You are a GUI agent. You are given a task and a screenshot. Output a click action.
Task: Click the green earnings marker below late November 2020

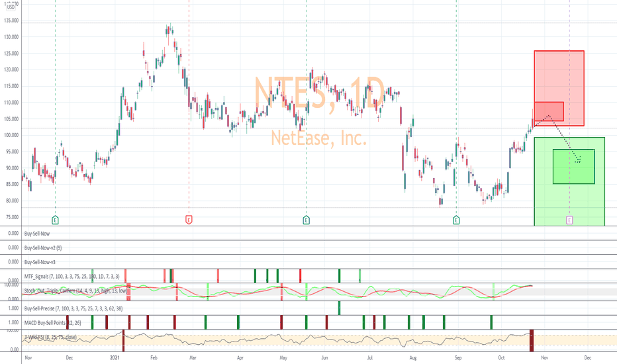[x=55, y=220]
